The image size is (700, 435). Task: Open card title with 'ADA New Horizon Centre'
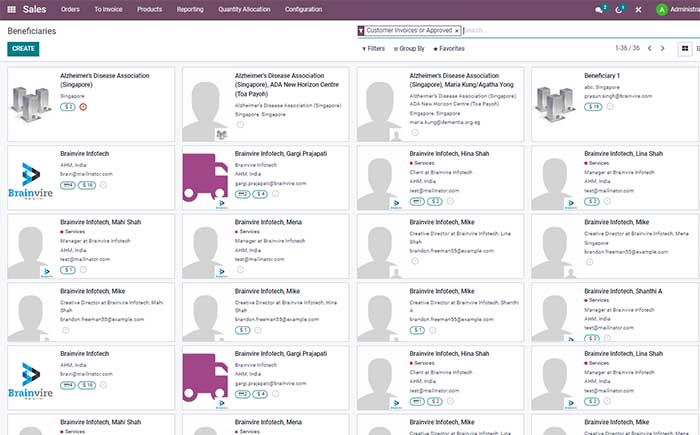click(287, 85)
